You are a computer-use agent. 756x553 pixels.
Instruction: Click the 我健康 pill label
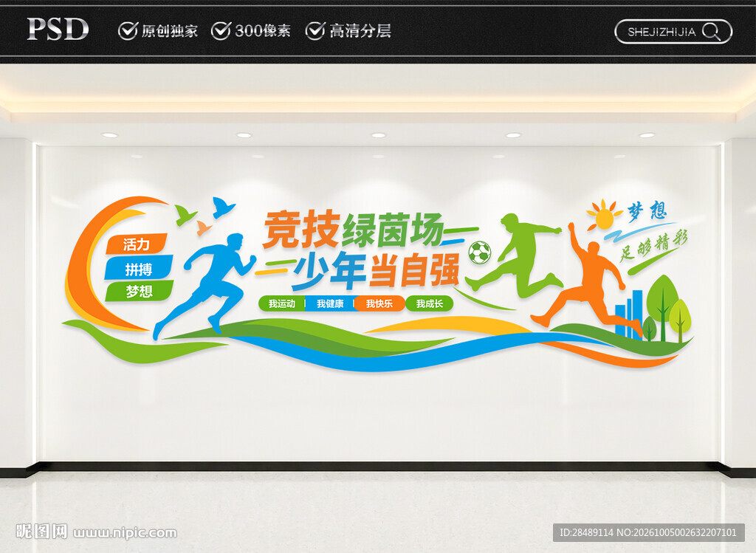pyautogui.click(x=330, y=303)
